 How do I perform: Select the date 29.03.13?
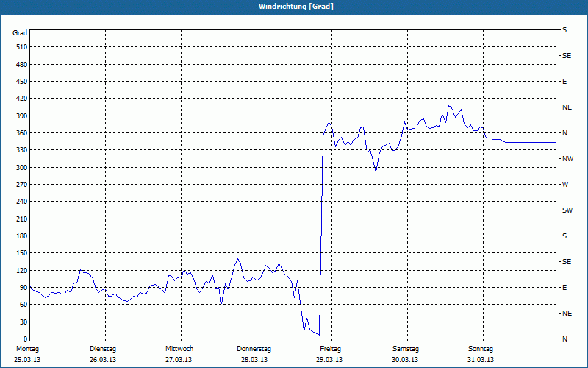tap(329, 360)
